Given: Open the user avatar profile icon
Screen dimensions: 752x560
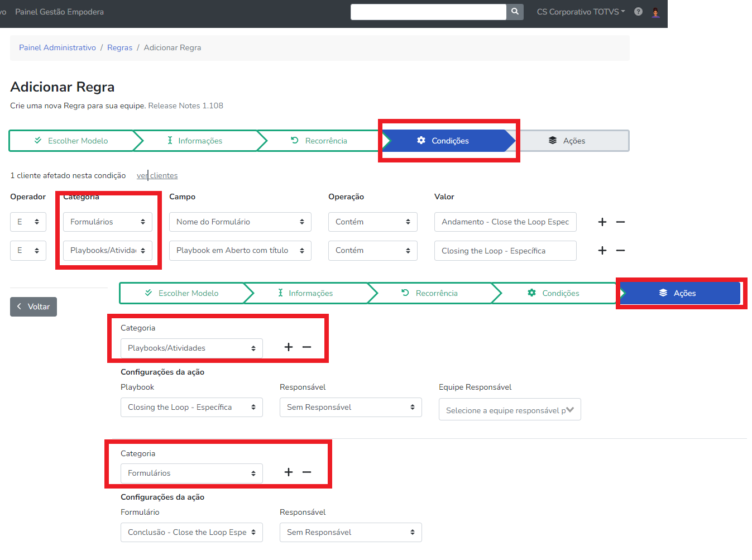Looking at the screenshot, I should click(655, 12).
